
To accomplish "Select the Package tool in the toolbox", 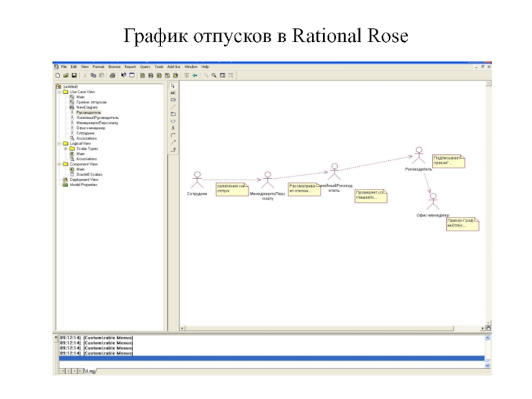I will click(x=174, y=114).
